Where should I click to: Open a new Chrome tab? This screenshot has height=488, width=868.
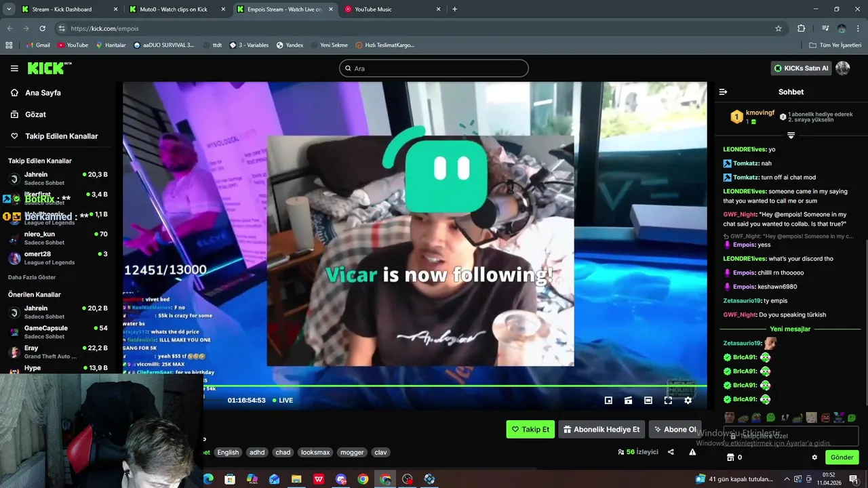coord(454,9)
